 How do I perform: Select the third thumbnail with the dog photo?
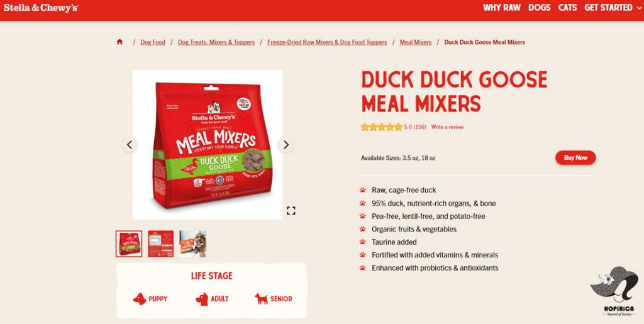pos(192,244)
